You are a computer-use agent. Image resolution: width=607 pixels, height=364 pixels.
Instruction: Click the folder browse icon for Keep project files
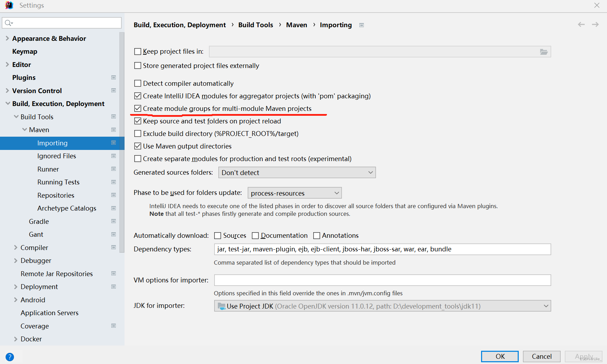[x=544, y=51]
